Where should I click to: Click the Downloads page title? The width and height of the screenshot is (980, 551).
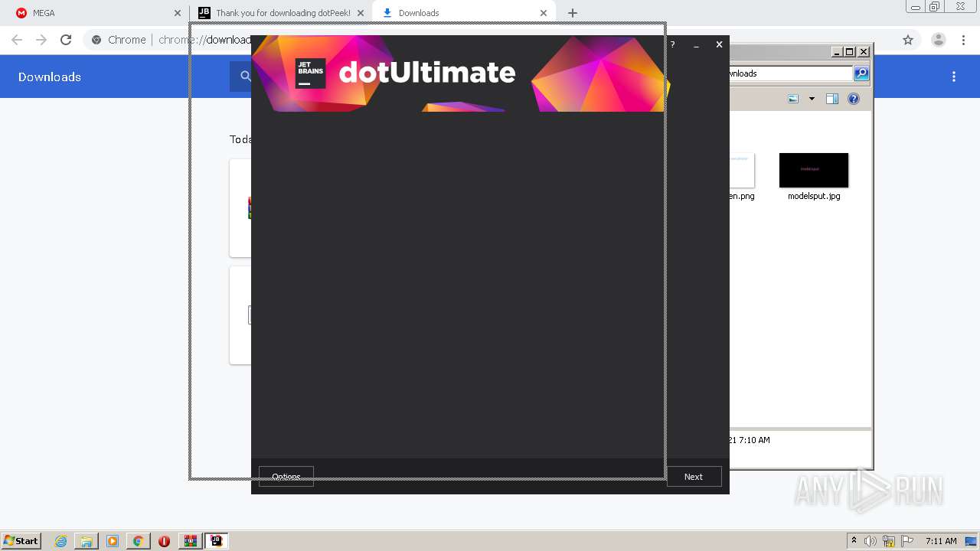tap(50, 77)
